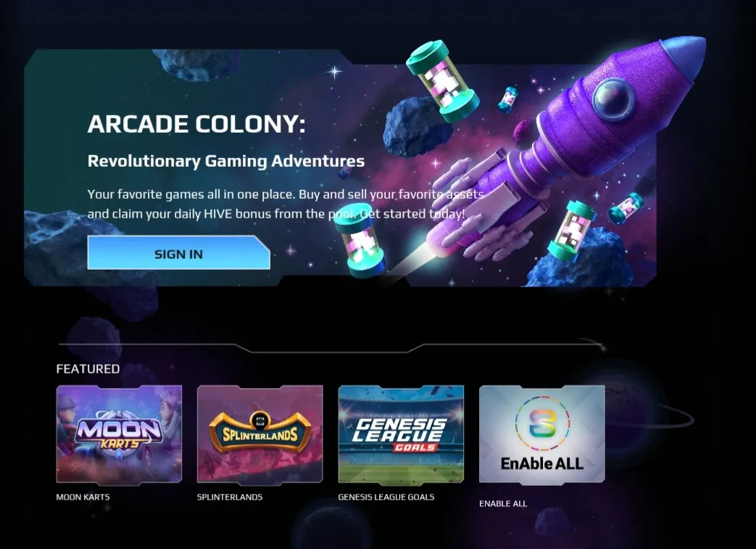Click the purple rocket's nose cone
The image size is (756, 549).
click(x=682, y=57)
